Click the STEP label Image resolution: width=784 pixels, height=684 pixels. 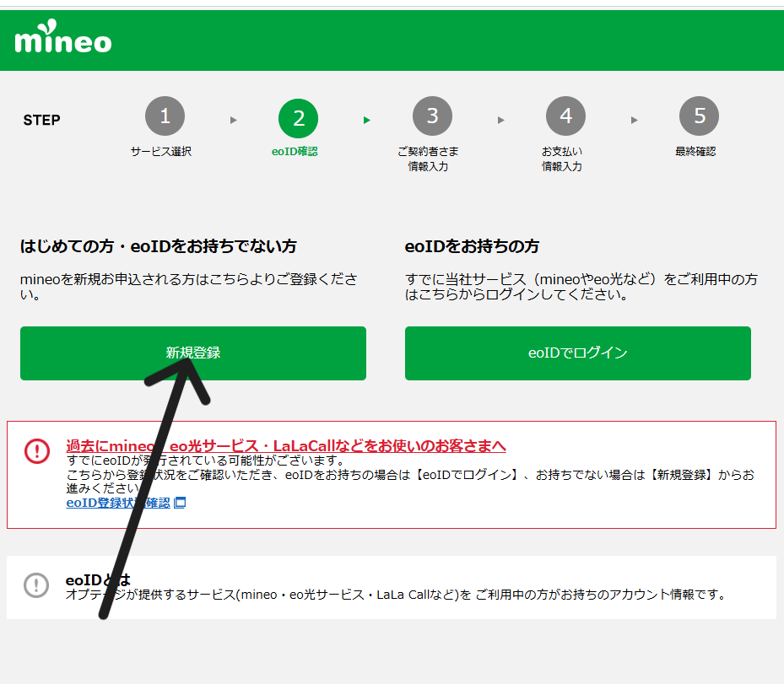[x=41, y=120]
